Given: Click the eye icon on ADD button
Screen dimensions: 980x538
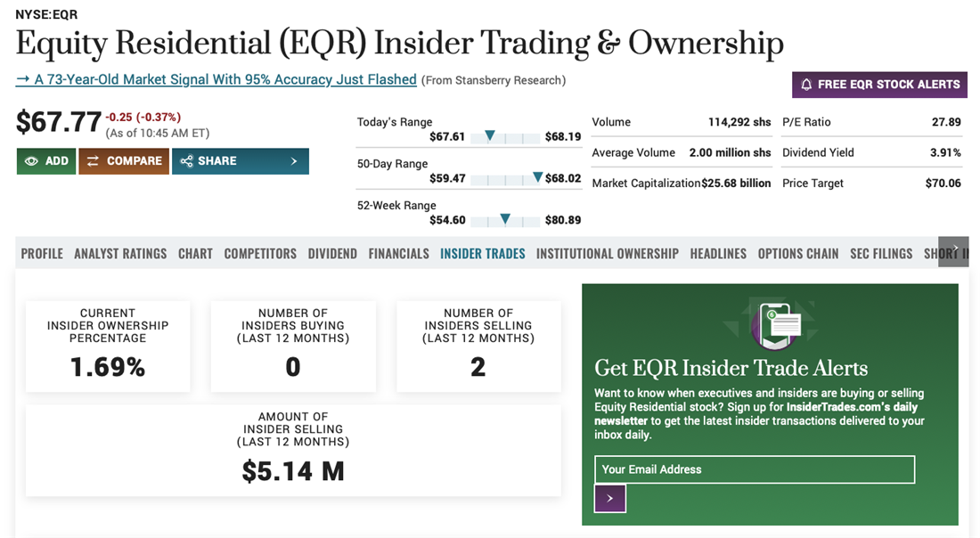Looking at the screenshot, I should 31,161.
